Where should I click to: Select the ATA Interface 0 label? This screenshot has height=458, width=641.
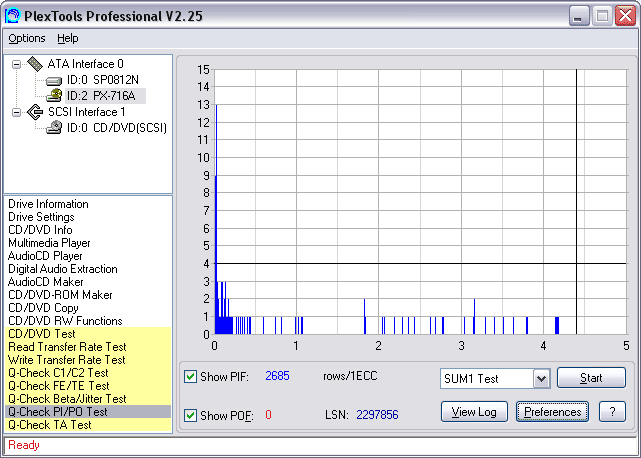tap(85, 64)
